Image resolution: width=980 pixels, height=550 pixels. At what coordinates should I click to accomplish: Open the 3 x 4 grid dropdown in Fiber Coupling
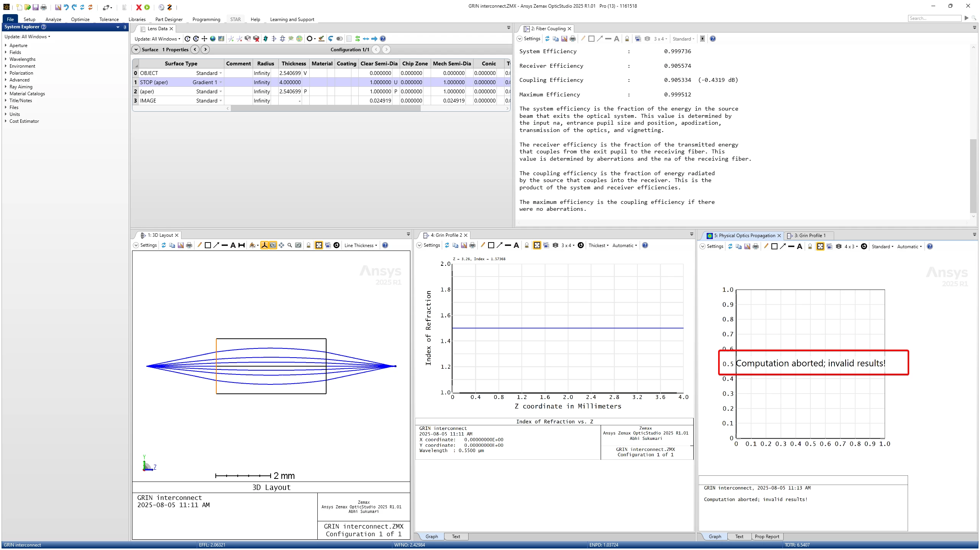click(660, 39)
